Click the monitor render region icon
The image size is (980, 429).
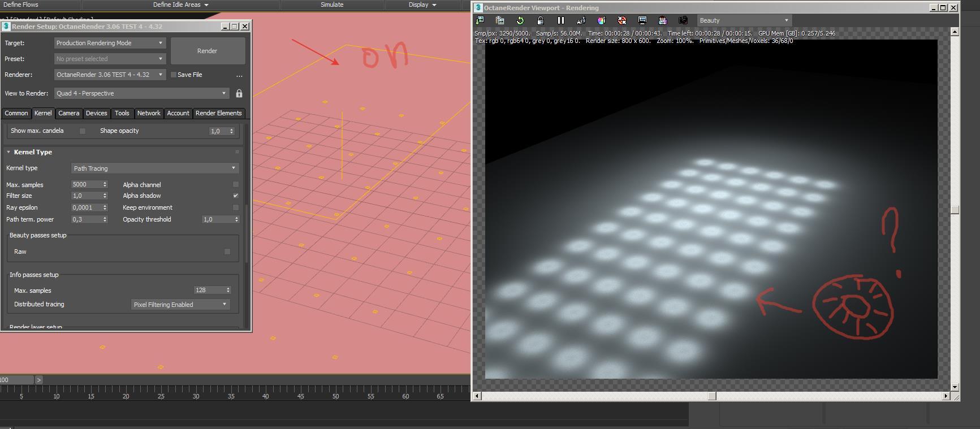pos(642,20)
